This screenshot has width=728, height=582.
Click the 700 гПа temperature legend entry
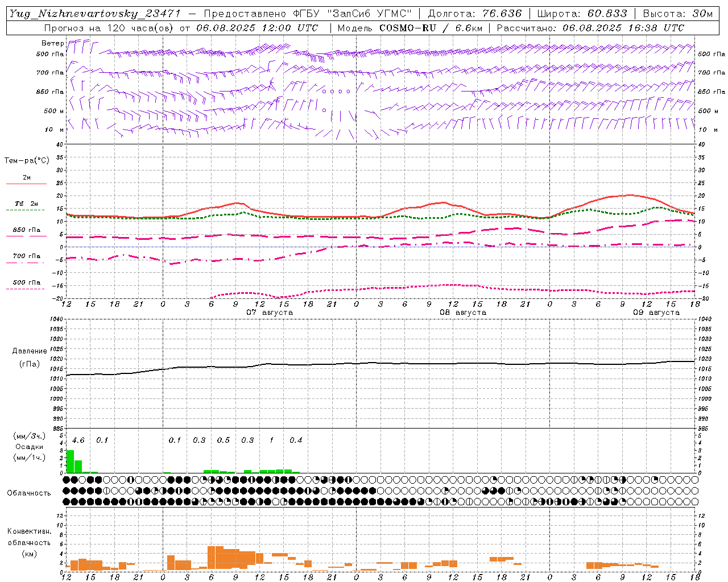26,256
